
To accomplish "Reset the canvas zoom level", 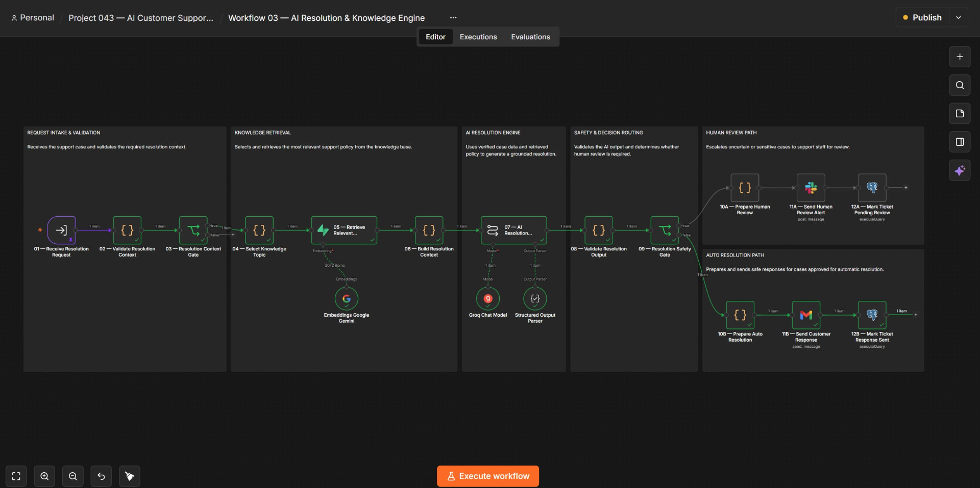I will [101, 476].
